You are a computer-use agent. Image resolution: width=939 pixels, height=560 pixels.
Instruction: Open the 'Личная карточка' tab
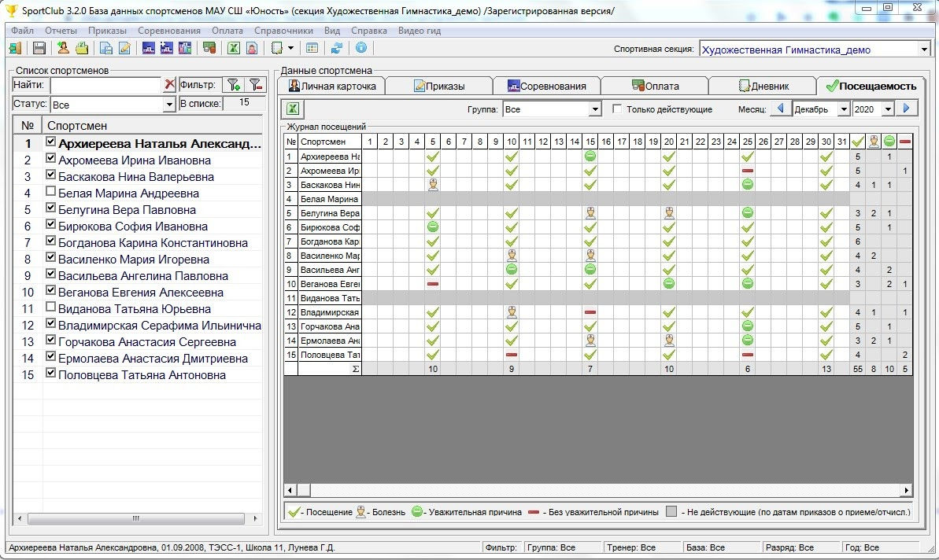[332, 86]
